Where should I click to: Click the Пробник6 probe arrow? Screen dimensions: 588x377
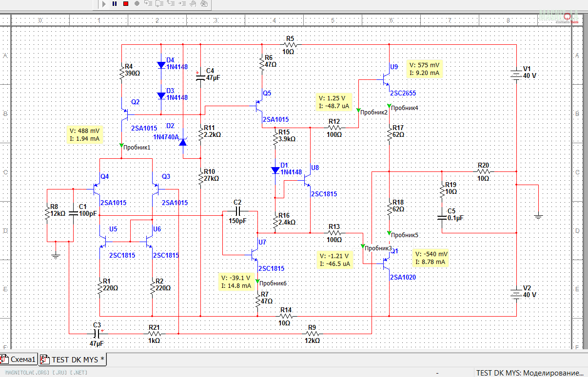[x=257, y=282]
